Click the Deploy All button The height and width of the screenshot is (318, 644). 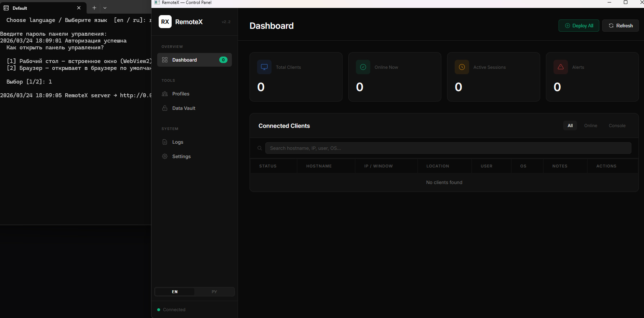pyautogui.click(x=579, y=26)
